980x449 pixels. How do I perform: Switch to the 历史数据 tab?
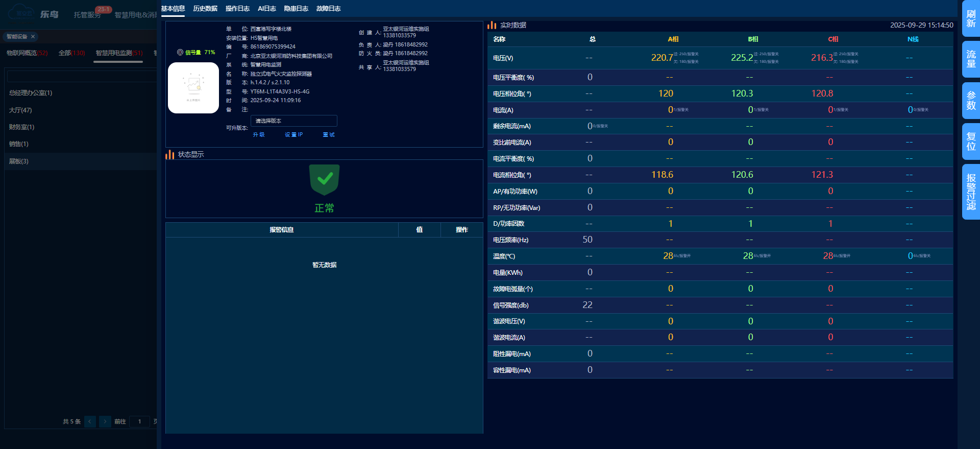click(x=205, y=9)
